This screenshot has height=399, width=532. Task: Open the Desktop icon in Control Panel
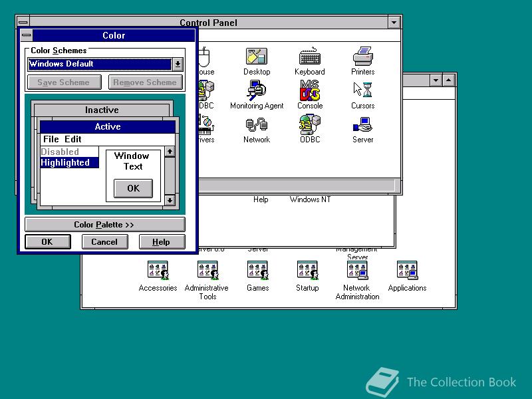pos(257,61)
